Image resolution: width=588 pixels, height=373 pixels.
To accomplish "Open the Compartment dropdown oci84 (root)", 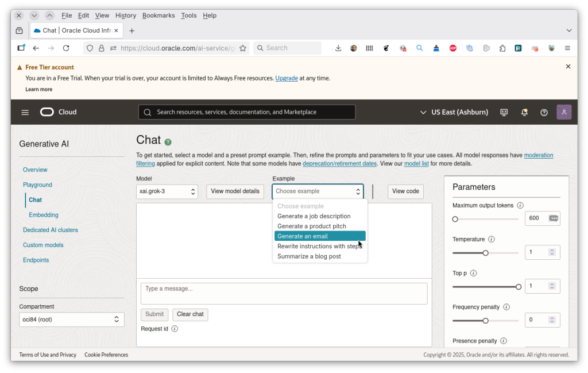I will pos(72,320).
